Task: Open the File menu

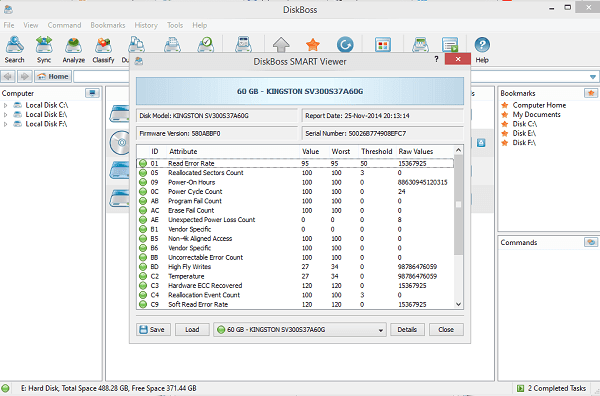Action: pos(9,25)
